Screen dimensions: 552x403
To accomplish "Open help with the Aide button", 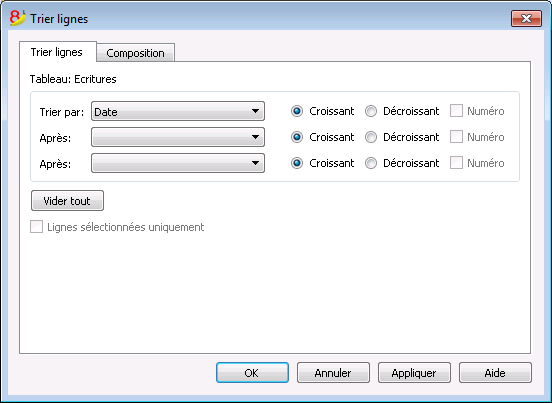I will [x=495, y=373].
